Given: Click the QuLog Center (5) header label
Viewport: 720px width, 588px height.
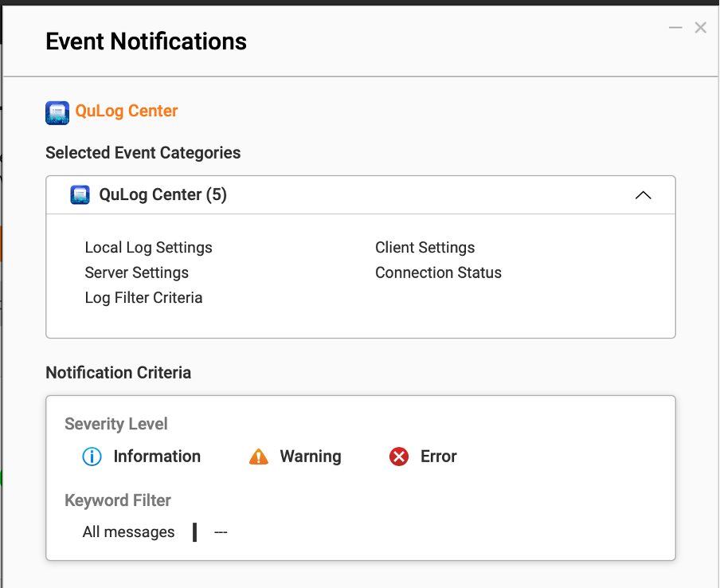Looking at the screenshot, I should coord(162,195).
